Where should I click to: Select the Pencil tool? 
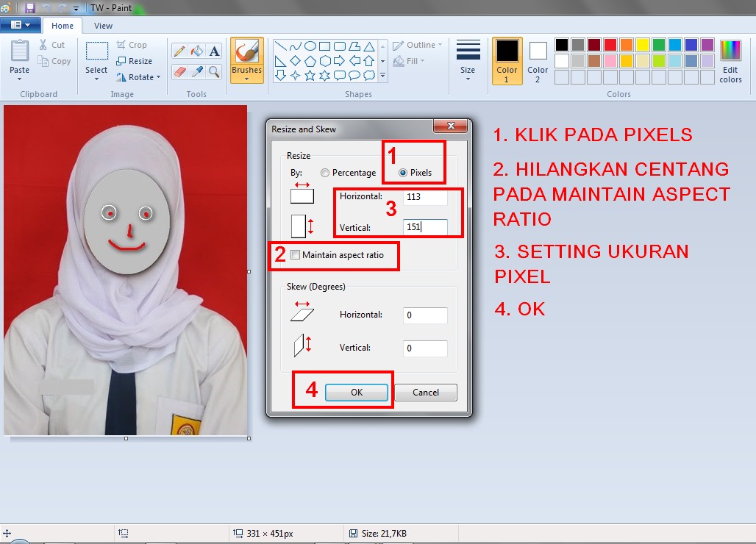(179, 51)
